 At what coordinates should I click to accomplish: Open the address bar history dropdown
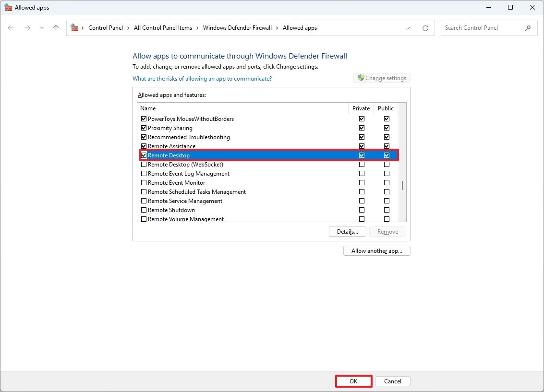coord(408,28)
